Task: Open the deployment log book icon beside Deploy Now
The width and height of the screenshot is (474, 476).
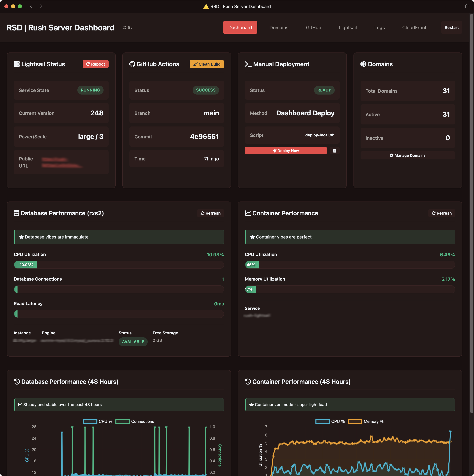Action: coord(335,151)
